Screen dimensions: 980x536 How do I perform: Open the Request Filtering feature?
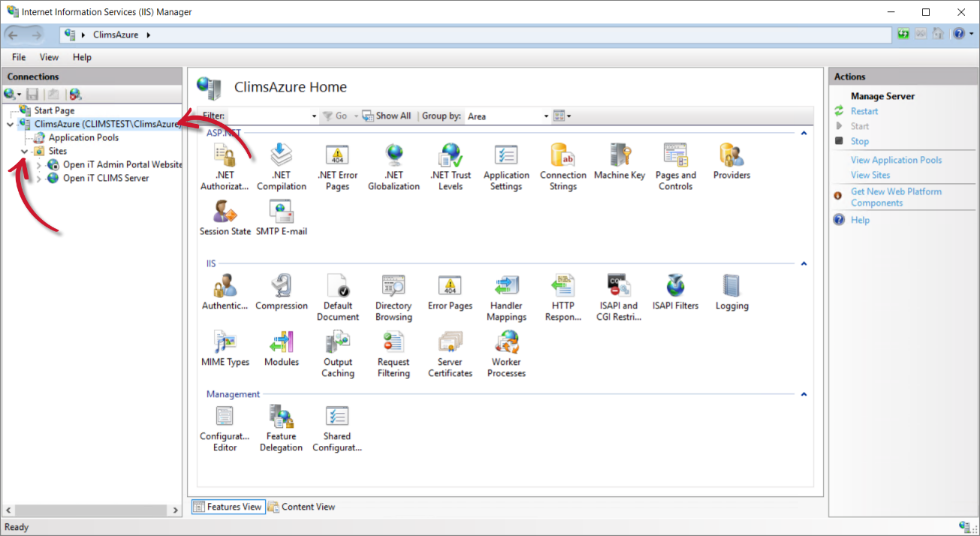(x=394, y=354)
